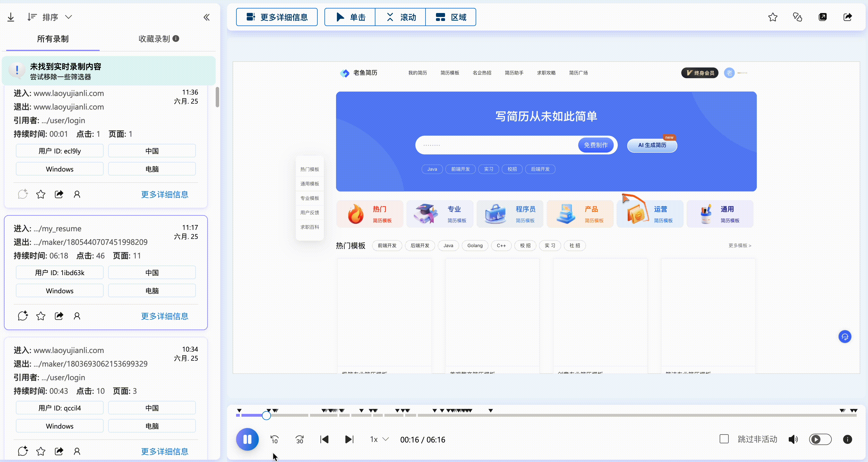The width and height of the screenshot is (868, 462).
Task: Pause the session recording playback
Action: (247, 439)
